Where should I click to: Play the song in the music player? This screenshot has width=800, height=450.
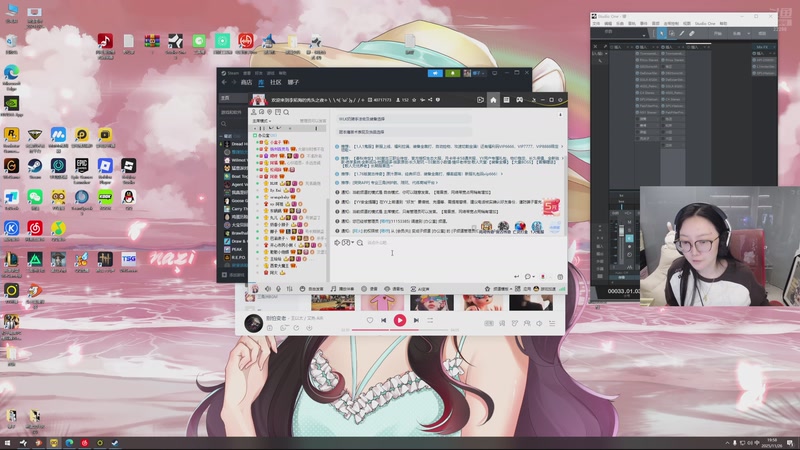pos(399,320)
